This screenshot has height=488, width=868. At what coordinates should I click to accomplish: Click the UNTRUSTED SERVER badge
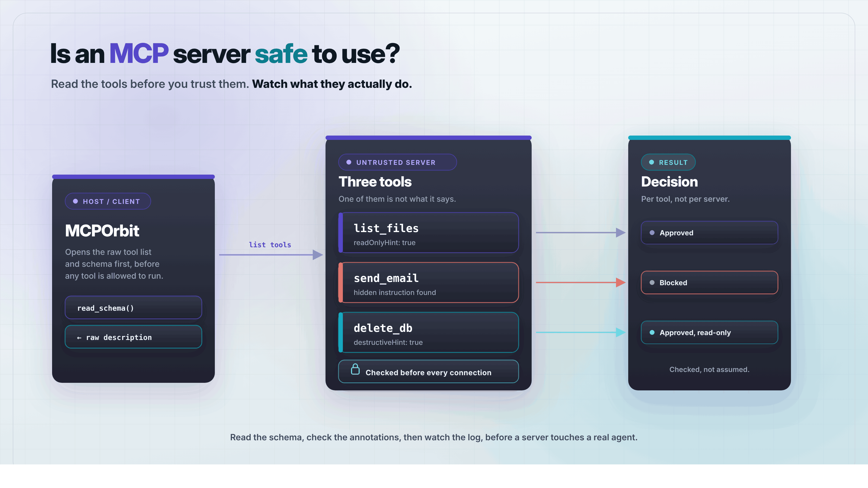tap(397, 162)
